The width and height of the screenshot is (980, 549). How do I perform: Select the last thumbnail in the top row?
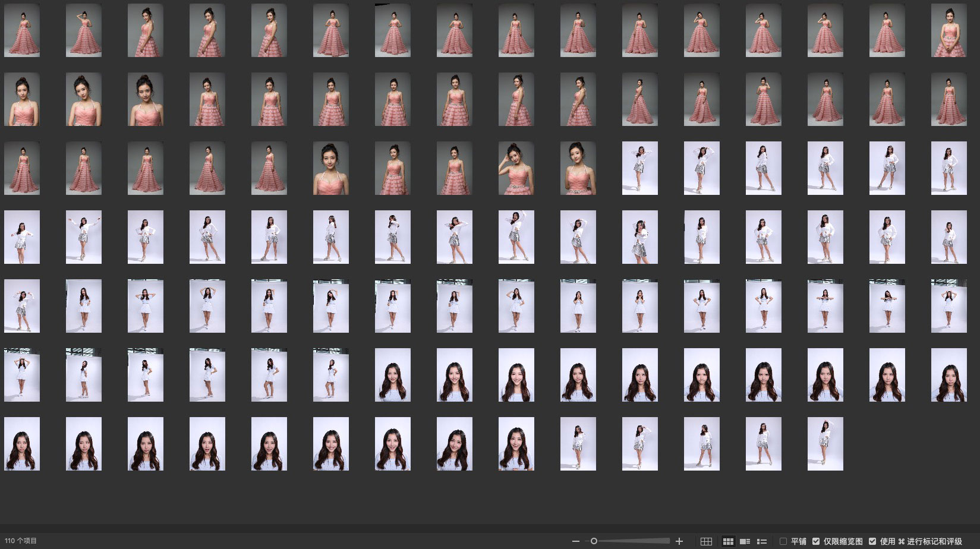(949, 30)
